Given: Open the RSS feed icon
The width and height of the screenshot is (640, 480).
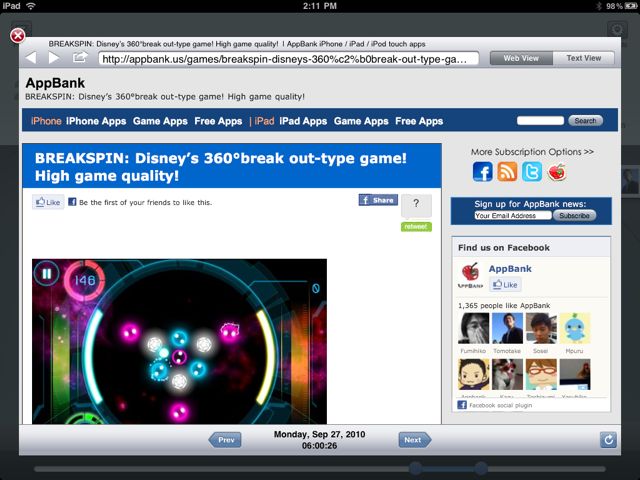Looking at the screenshot, I should [507, 171].
